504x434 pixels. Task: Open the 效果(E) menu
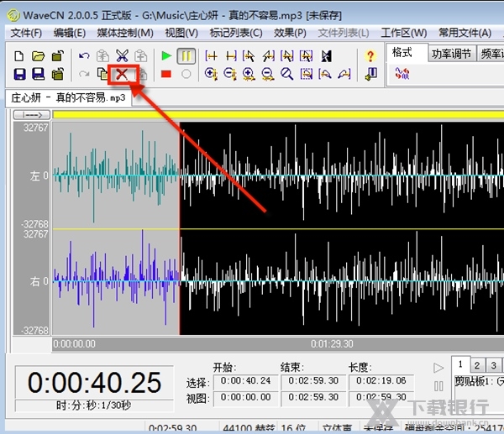(x=290, y=33)
